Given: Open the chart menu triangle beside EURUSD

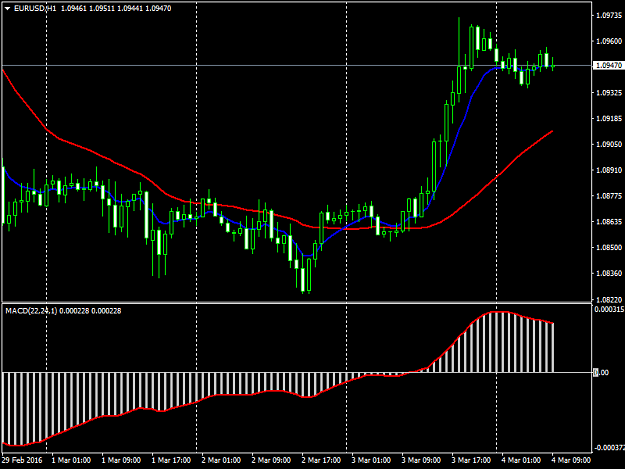Looking at the screenshot, I should click(x=8, y=8).
